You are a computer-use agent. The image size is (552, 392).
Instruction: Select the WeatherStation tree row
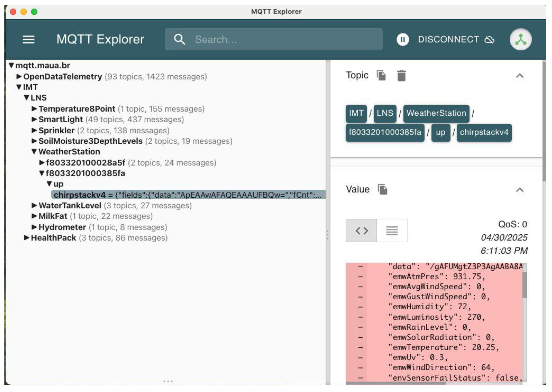click(66, 152)
